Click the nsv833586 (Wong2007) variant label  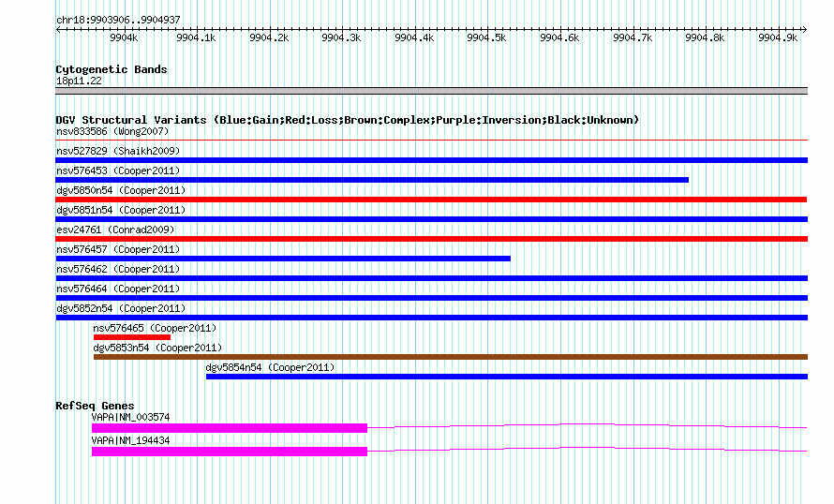click(x=112, y=131)
